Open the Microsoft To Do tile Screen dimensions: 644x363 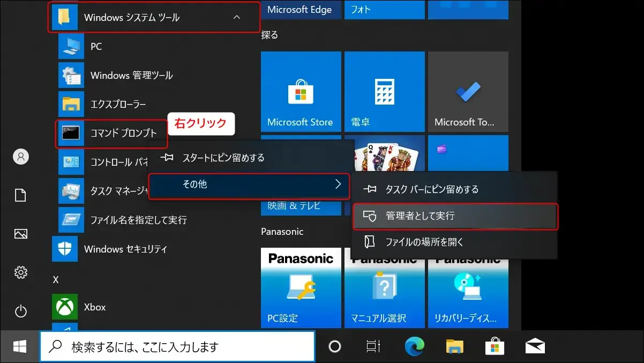point(468,92)
